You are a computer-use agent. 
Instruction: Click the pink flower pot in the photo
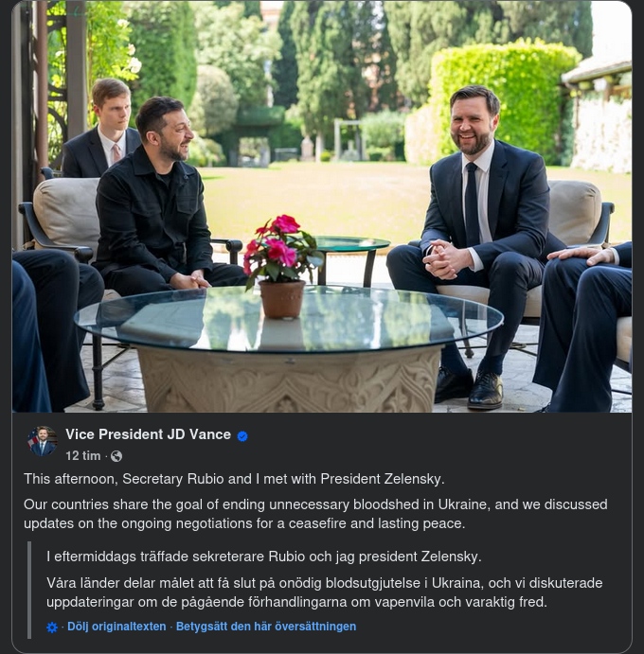click(x=281, y=268)
